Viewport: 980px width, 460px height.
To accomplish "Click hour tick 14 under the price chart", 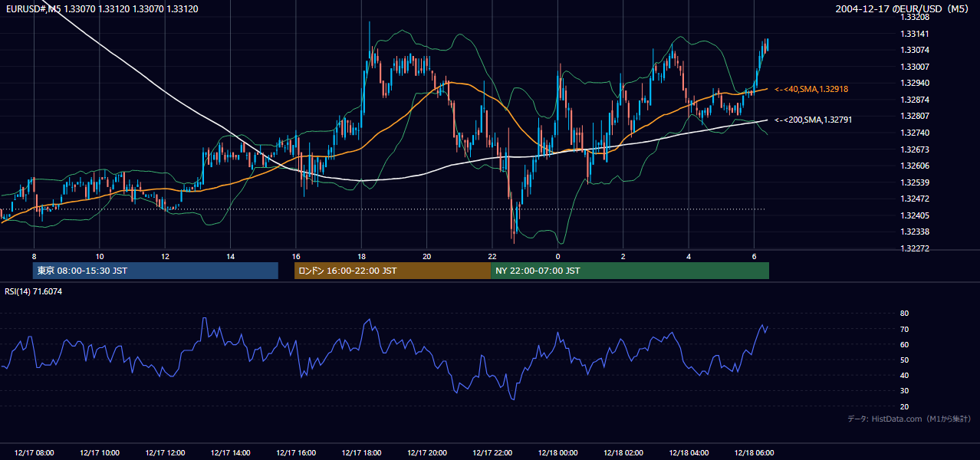I will pyautogui.click(x=230, y=256).
